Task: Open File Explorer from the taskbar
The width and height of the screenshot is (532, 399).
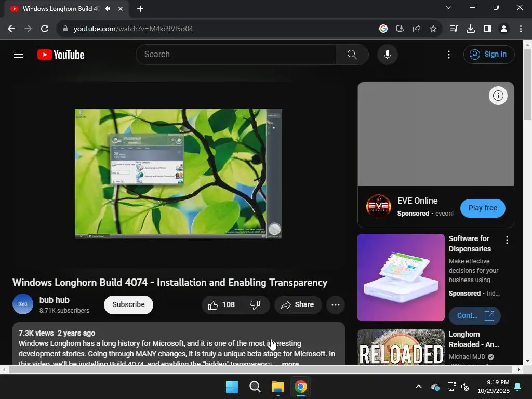Action: click(x=277, y=387)
